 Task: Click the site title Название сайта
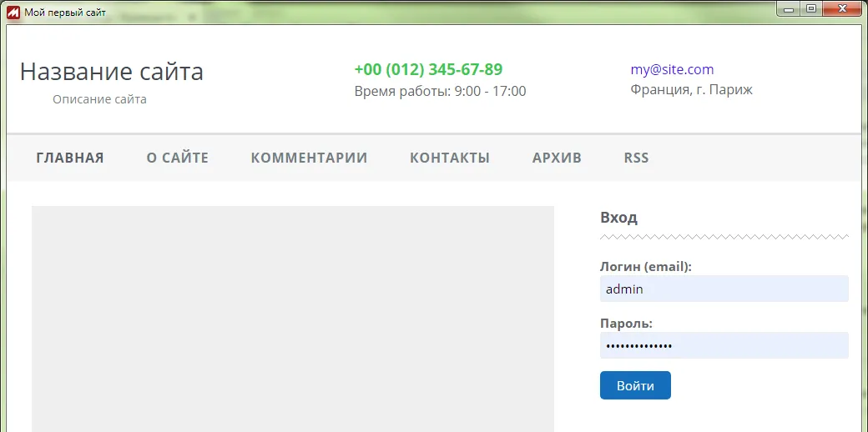111,72
